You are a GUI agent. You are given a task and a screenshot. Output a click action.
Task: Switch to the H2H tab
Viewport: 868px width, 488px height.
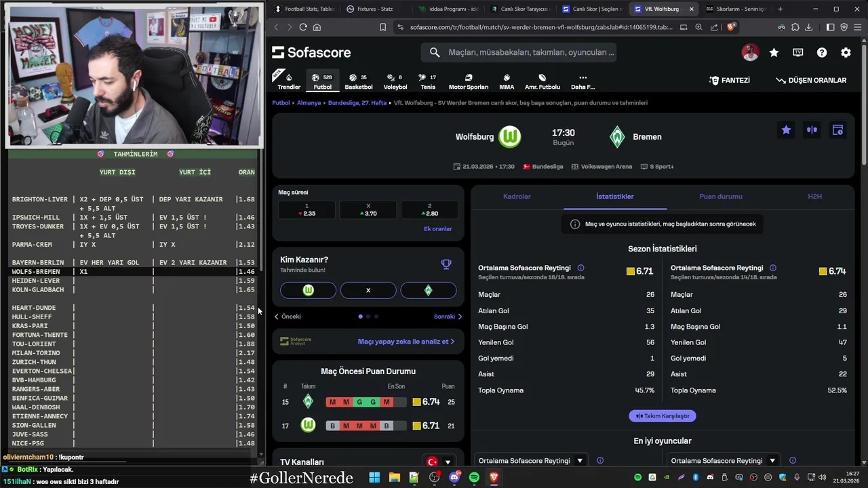click(814, 197)
